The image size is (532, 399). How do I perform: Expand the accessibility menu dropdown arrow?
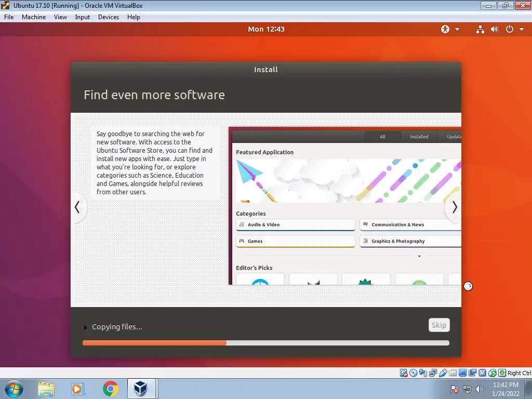coord(457,29)
